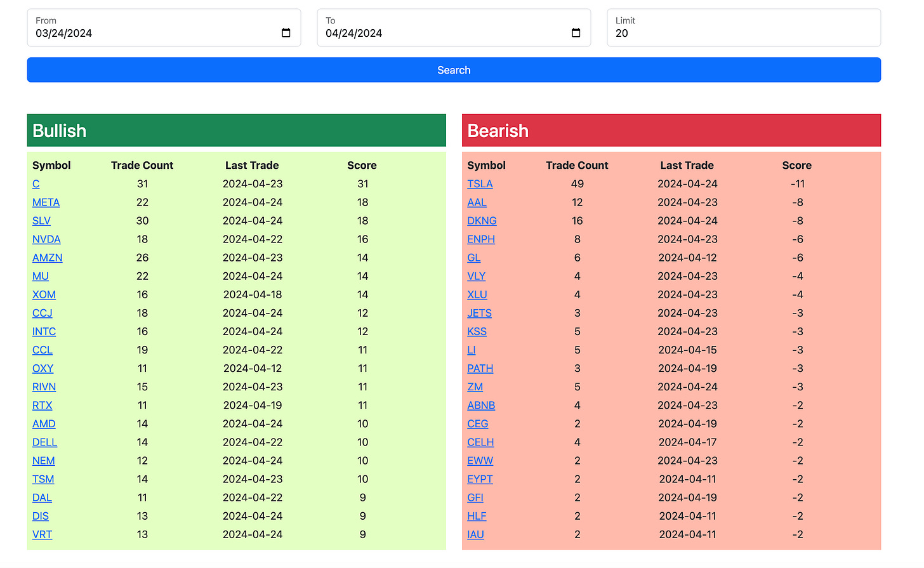Open the DIS symbol link
Image resolution: width=924 pixels, height=568 pixels.
(41, 515)
